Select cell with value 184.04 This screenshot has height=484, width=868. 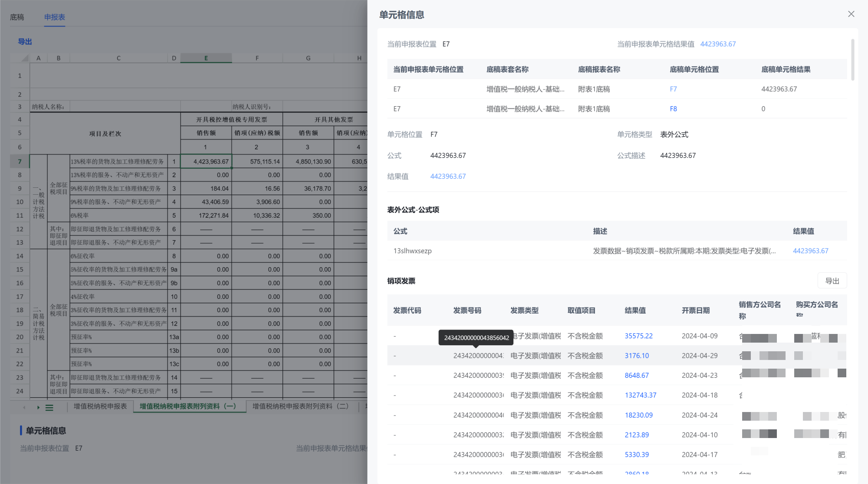(x=206, y=188)
